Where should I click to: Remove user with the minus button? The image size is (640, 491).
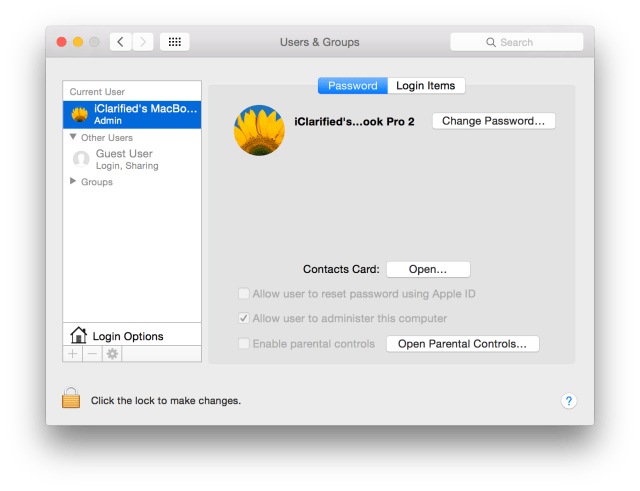92,354
